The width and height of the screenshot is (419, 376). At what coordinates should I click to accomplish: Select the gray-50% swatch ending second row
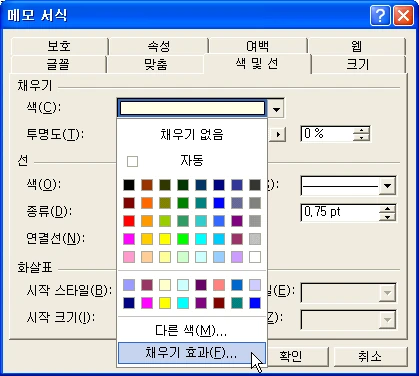click(255, 203)
